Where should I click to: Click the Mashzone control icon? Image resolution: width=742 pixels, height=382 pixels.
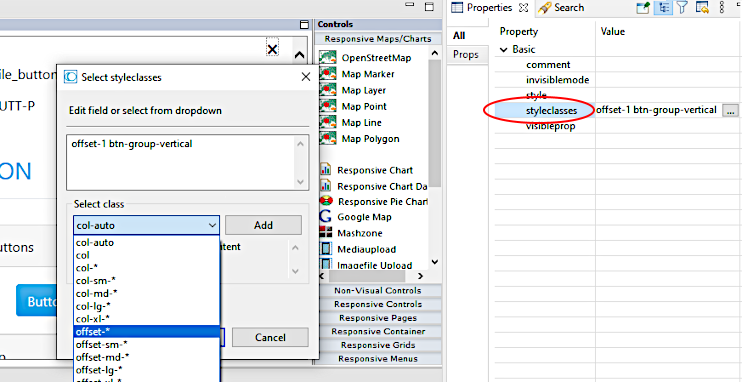[x=326, y=232]
